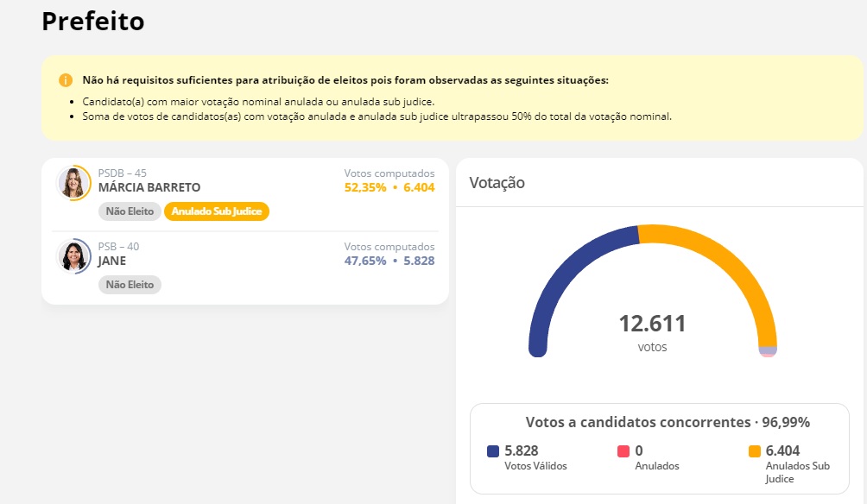Click Jane's candidate photo

point(73,255)
